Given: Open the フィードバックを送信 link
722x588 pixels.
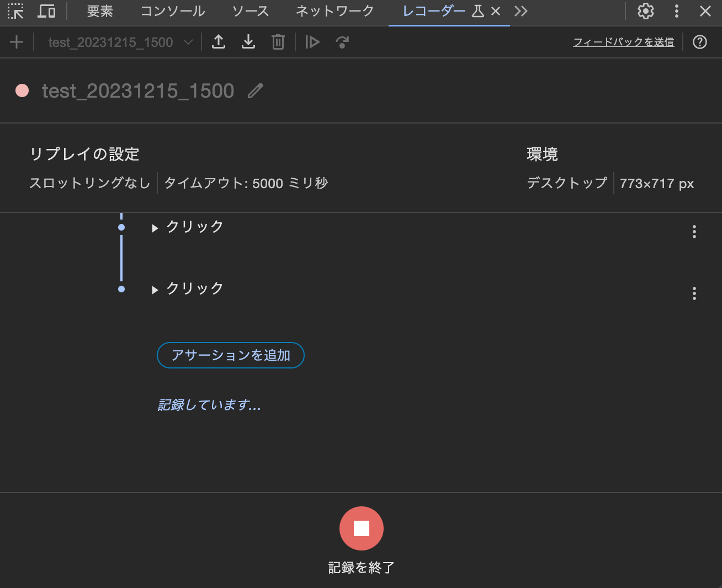Looking at the screenshot, I should 623,41.
